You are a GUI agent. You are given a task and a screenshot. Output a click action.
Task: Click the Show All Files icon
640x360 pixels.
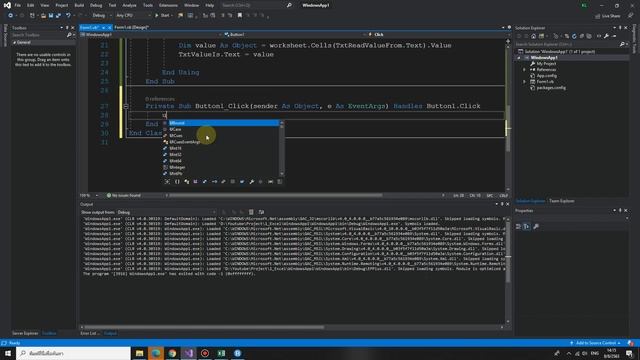(589, 36)
